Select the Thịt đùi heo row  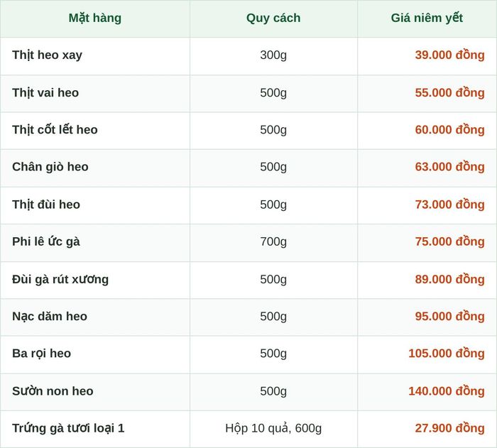[x=248, y=204]
